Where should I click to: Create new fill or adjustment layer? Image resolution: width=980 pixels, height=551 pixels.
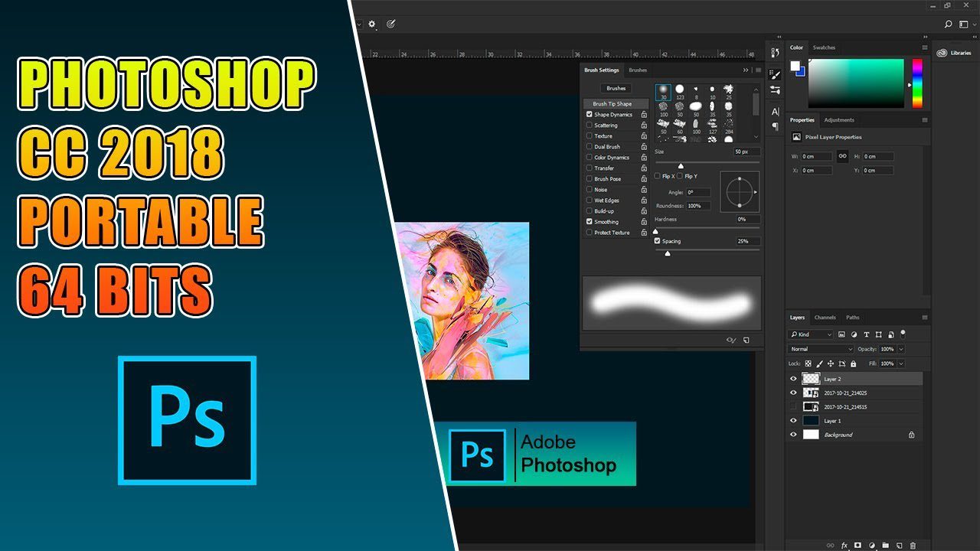[x=872, y=546]
